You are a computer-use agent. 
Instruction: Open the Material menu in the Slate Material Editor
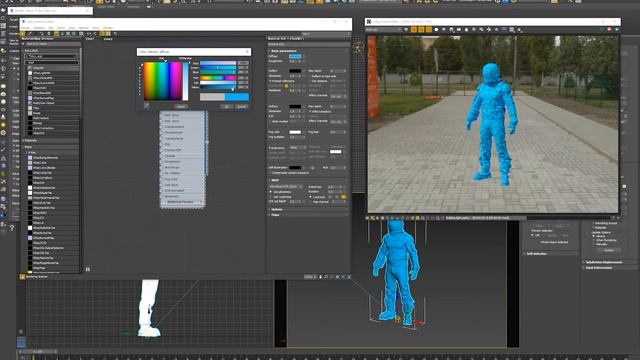point(39,28)
